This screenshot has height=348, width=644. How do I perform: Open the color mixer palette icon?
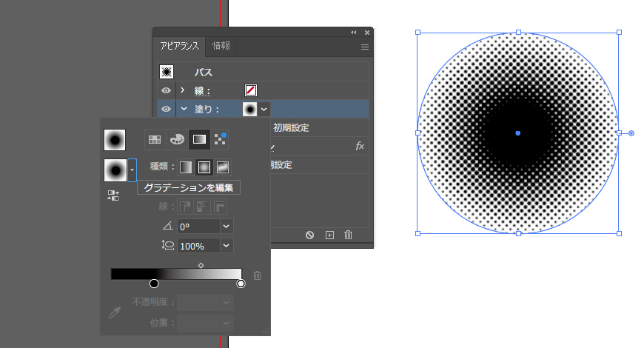click(177, 138)
